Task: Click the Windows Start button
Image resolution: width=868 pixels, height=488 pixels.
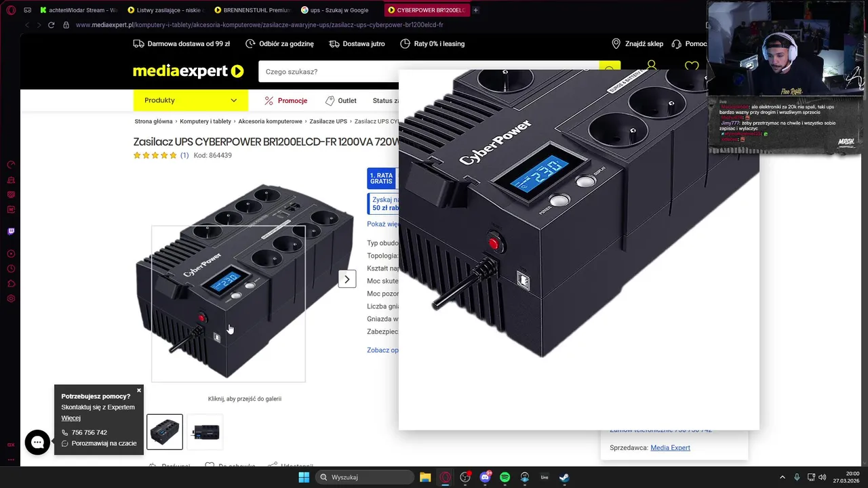Action: (304, 477)
